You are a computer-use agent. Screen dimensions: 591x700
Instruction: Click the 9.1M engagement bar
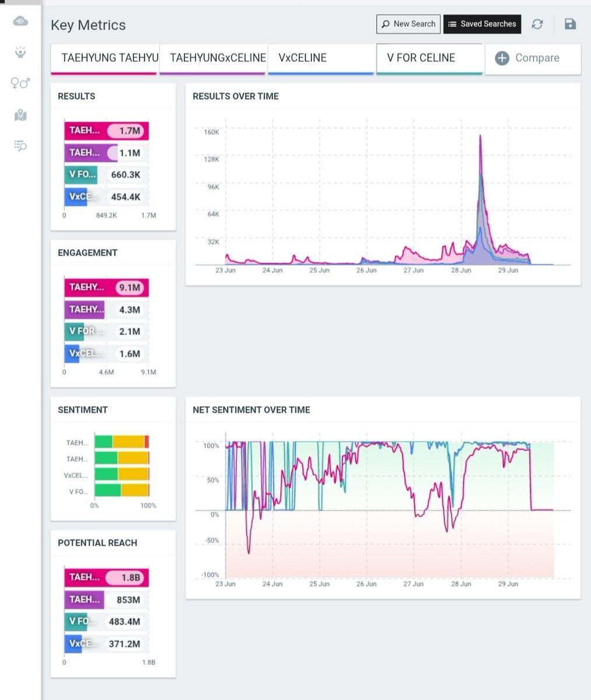click(x=106, y=288)
